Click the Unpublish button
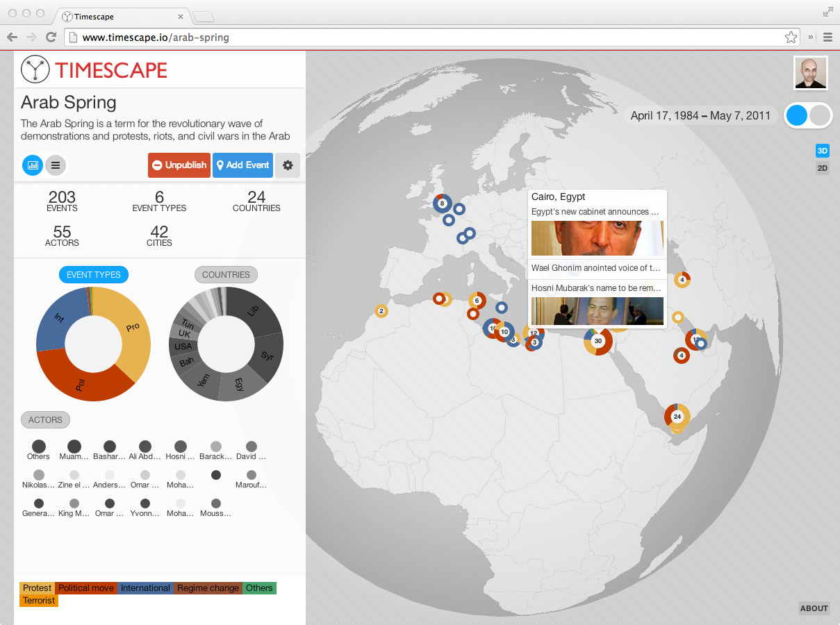 (179, 165)
